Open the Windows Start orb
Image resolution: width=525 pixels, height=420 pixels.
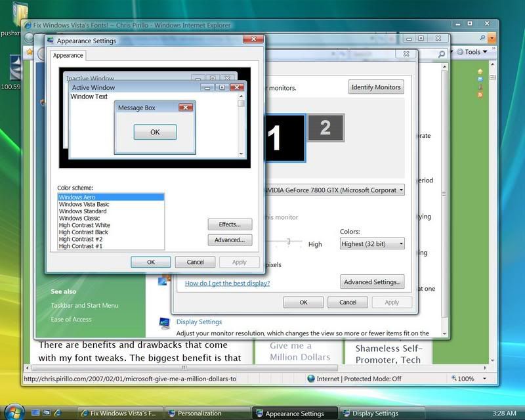pos(13,411)
